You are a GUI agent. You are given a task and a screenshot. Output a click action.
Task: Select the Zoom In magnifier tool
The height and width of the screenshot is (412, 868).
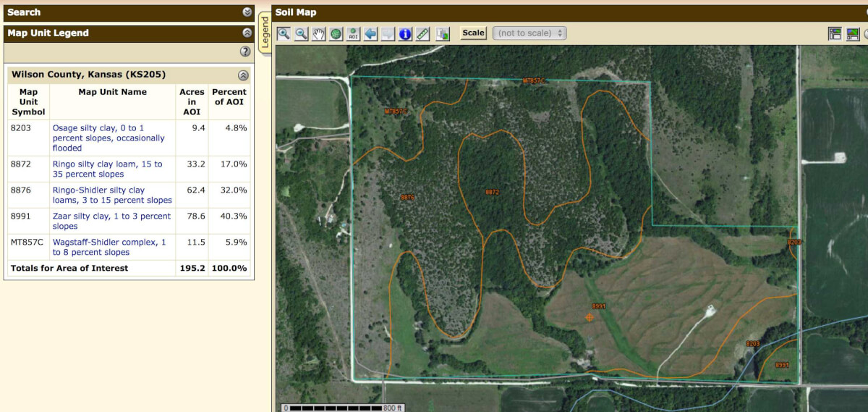coord(284,33)
